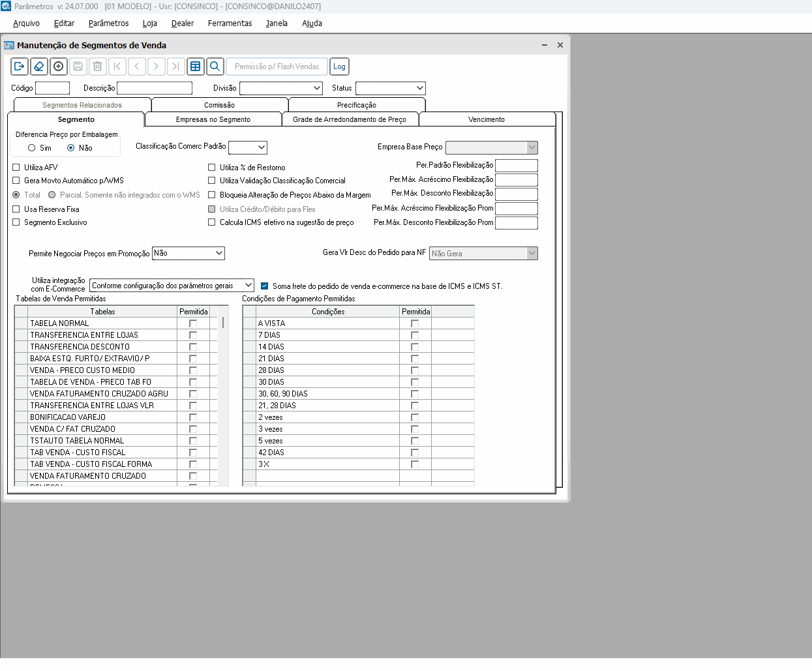Open Grade de Arredondamento de Preço tab
812x671 pixels.
coord(350,119)
